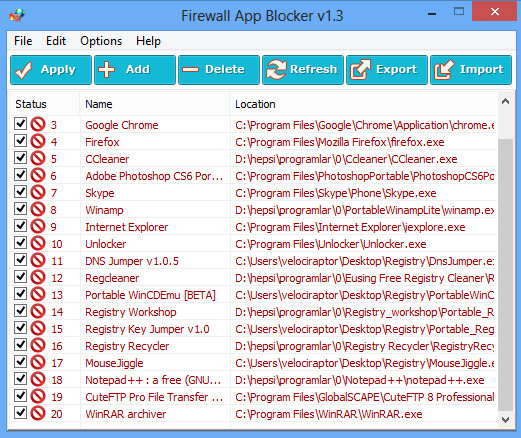Select the Registry Key Jumper v1.0 entry
Image resolution: width=521 pixels, height=438 pixels.
[147, 329]
